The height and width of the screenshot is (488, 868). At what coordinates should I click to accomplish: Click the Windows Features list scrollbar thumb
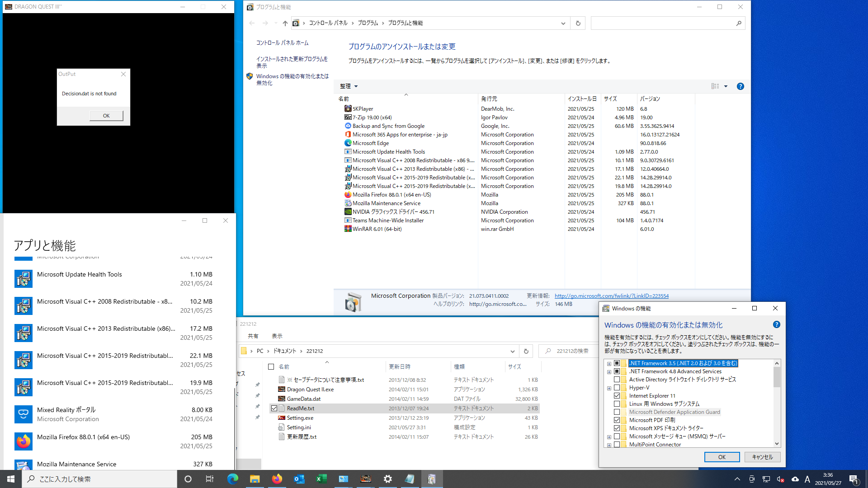point(777,377)
